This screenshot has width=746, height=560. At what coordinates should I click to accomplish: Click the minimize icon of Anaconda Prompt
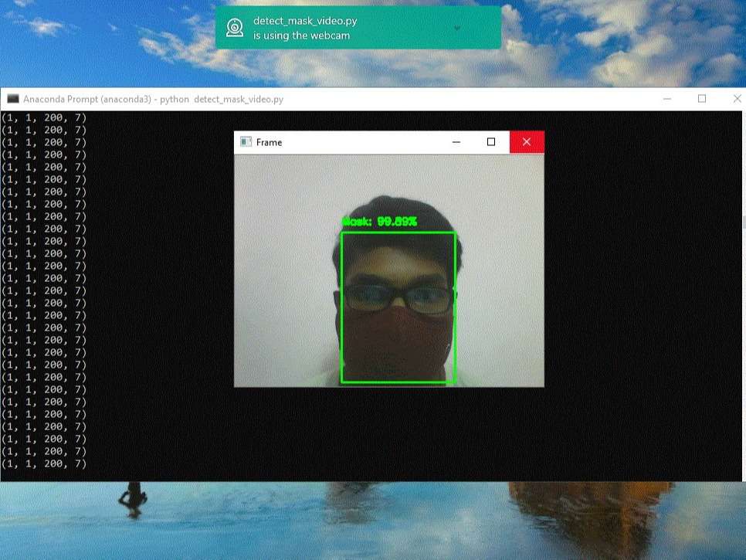(x=666, y=99)
